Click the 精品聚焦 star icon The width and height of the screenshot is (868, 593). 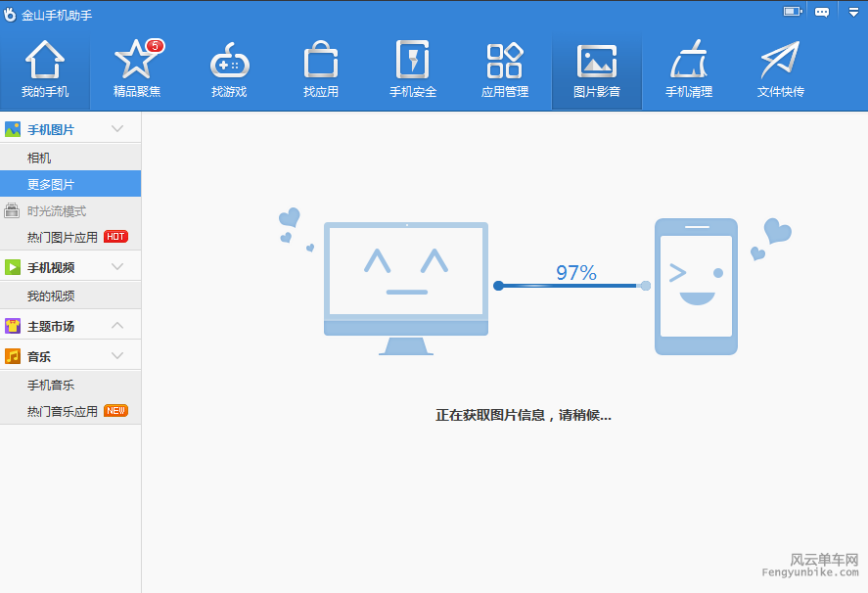(x=137, y=62)
